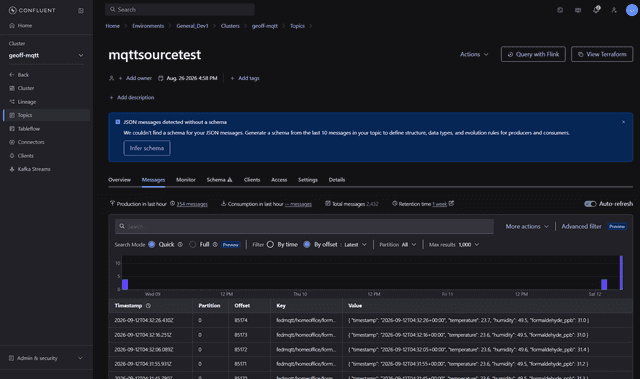Viewport: 640px width, 379px height.
Task: Click the Confluent logo
Action: 32,10
